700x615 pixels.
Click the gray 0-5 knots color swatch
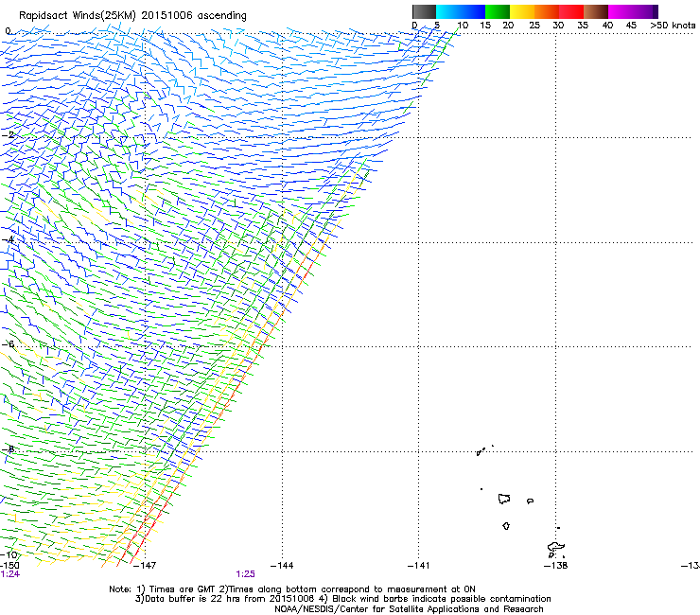click(x=424, y=11)
